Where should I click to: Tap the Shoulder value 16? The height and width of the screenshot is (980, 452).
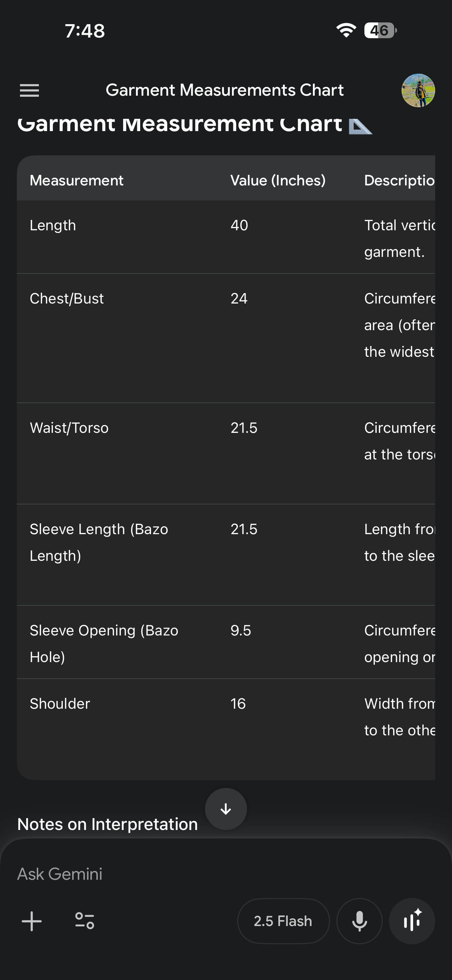click(238, 704)
